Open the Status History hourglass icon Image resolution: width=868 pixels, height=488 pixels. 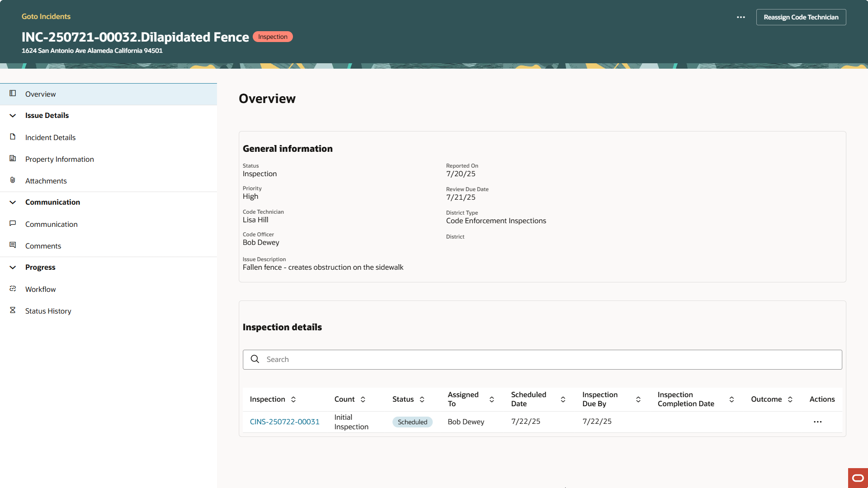[13, 310]
